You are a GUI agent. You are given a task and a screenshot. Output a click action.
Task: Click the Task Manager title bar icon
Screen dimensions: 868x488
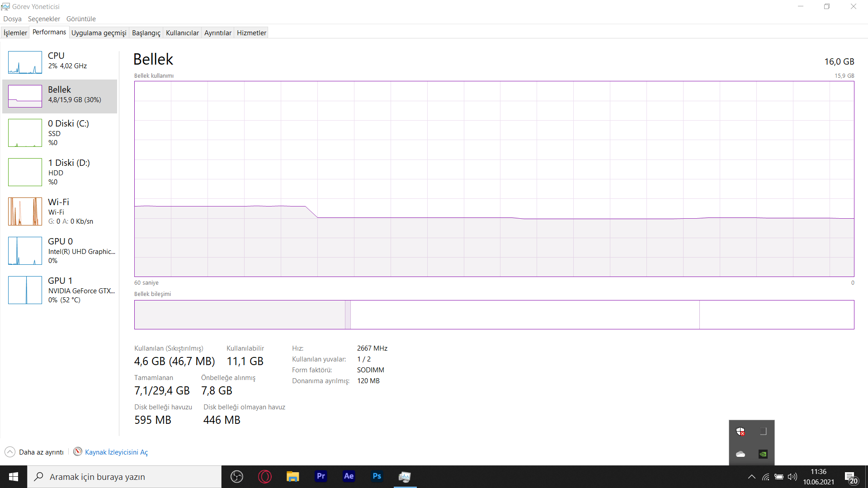click(x=5, y=6)
